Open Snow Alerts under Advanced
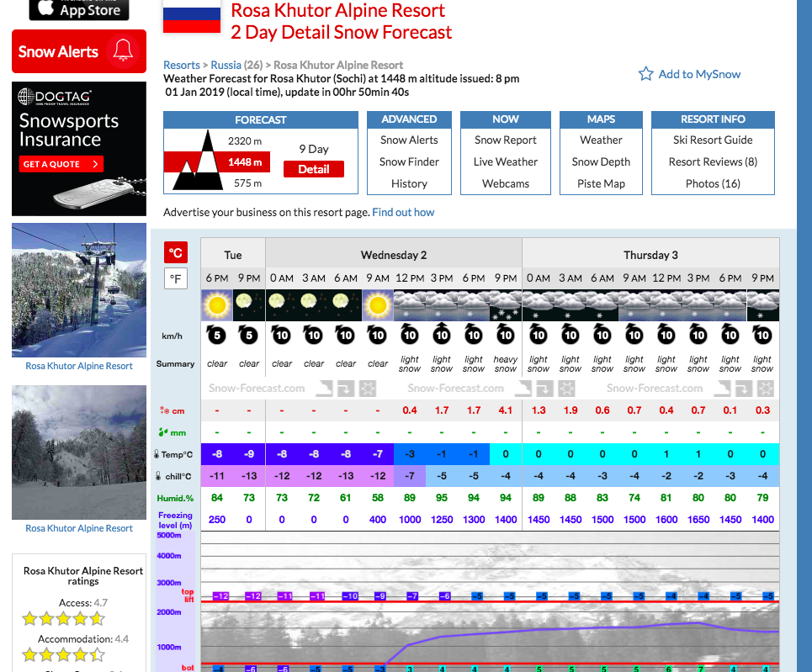This screenshot has height=672, width=812. (409, 140)
